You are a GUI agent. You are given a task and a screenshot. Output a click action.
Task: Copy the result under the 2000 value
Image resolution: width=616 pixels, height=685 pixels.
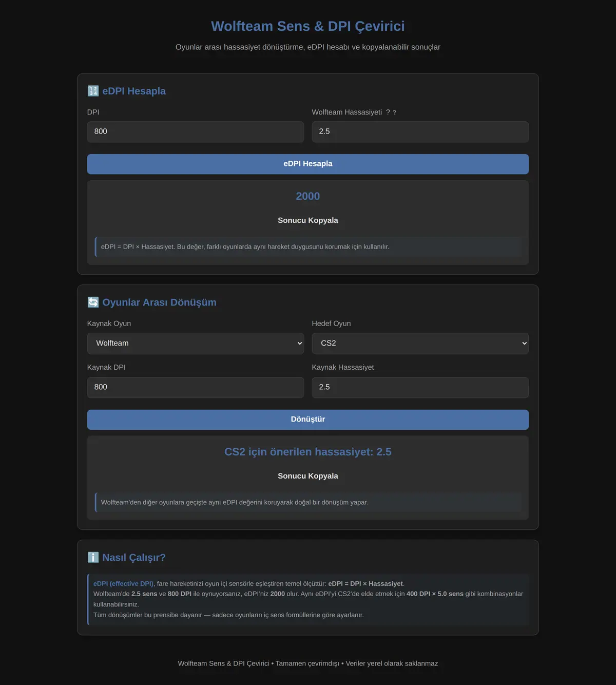[x=308, y=220]
